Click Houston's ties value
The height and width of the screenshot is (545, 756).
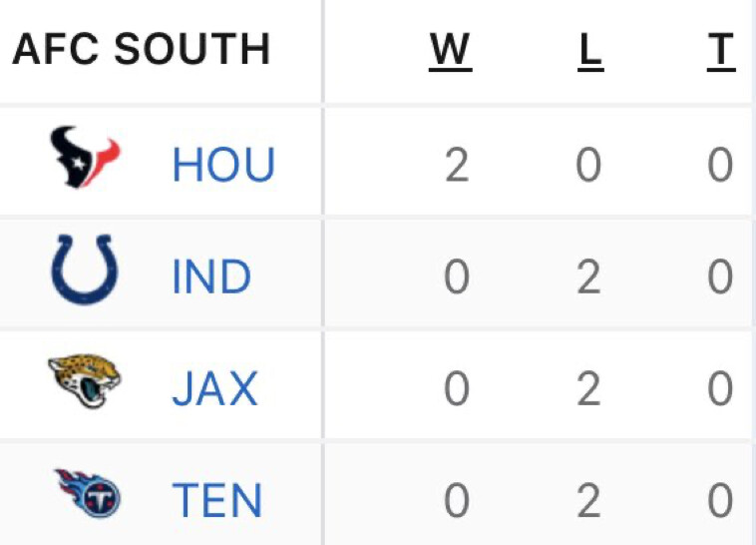pyautogui.click(x=720, y=165)
